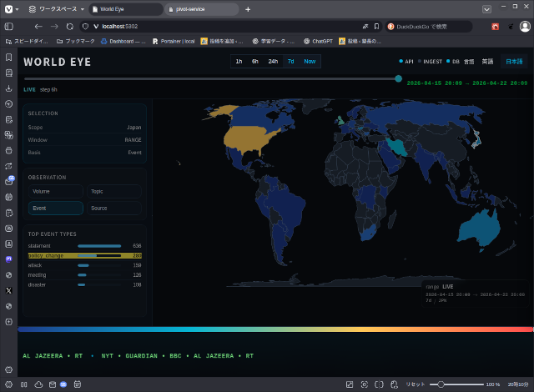Select the Volume observation mode
534x392 pixels.
coord(55,192)
